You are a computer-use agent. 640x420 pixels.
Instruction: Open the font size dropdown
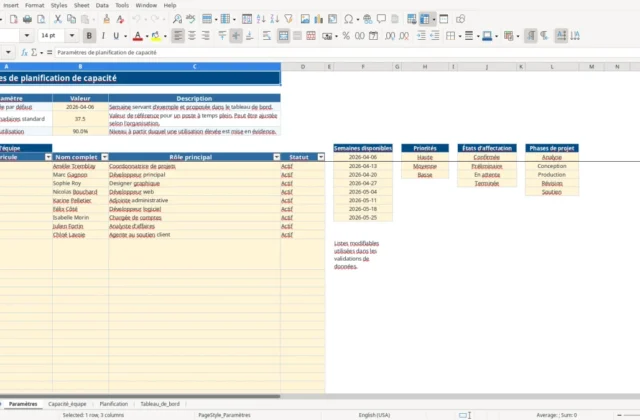coord(72,36)
